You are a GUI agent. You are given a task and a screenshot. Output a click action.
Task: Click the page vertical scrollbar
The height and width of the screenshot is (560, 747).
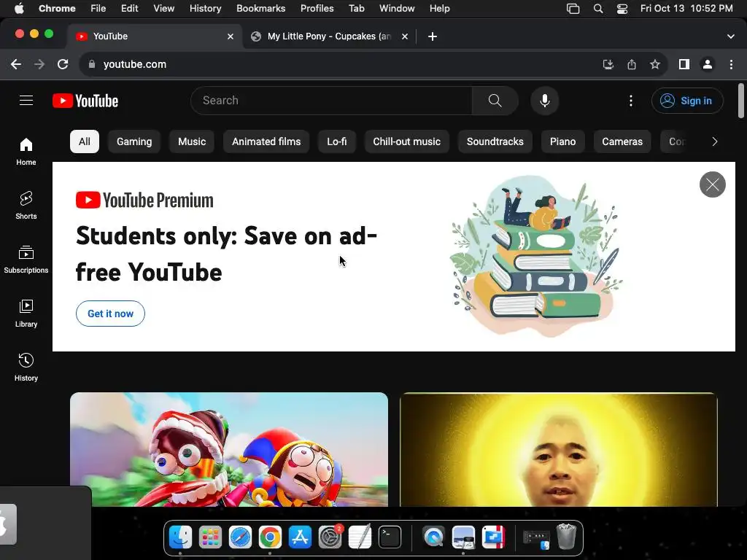(741, 101)
